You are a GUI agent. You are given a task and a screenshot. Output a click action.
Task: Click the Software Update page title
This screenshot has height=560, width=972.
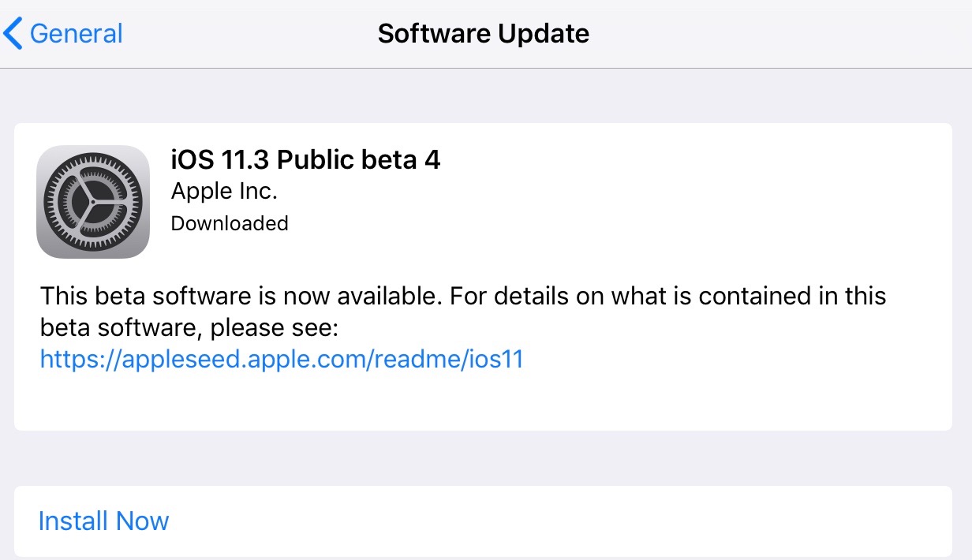pos(483,34)
